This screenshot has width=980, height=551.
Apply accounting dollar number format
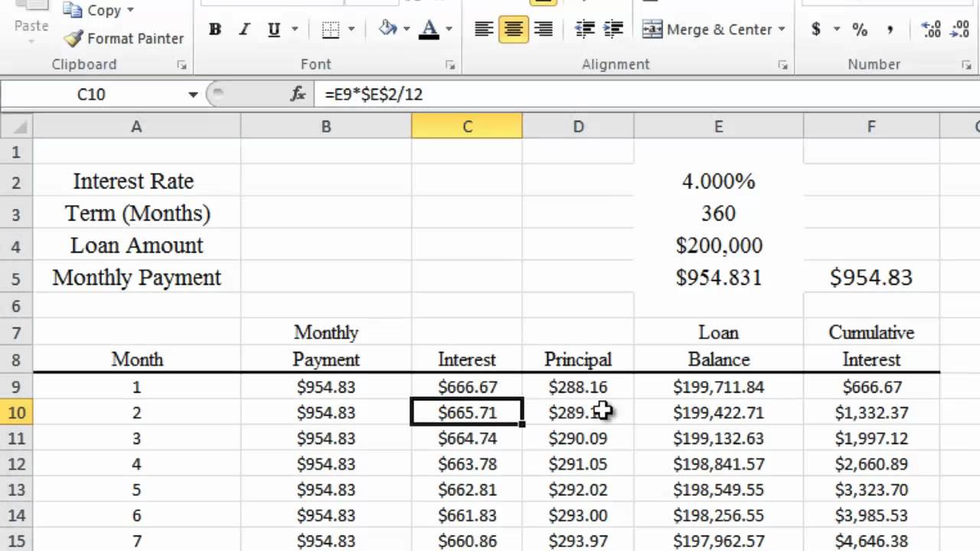click(x=816, y=30)
